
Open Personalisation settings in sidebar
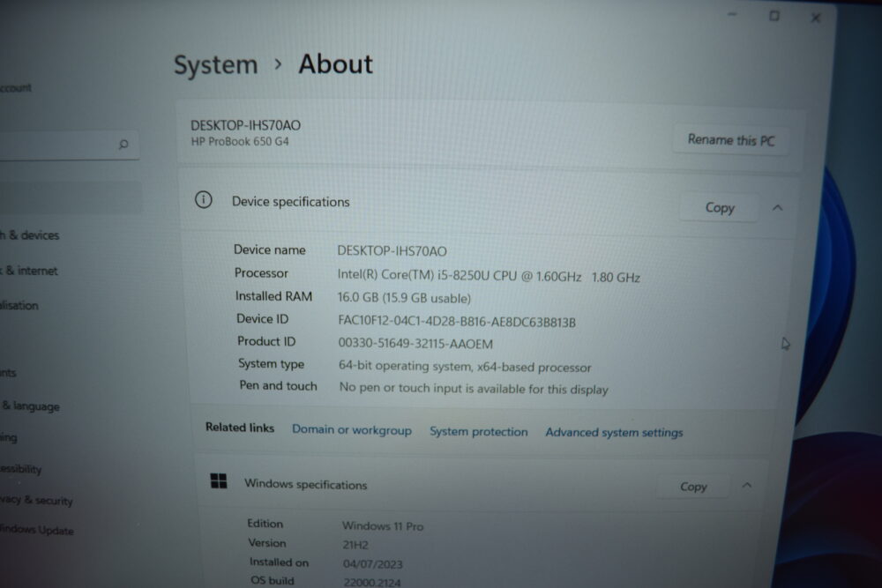tap(19, 305)
